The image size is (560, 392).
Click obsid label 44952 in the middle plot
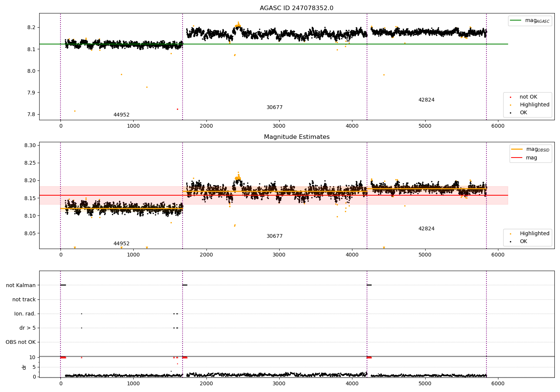(121, 244)
